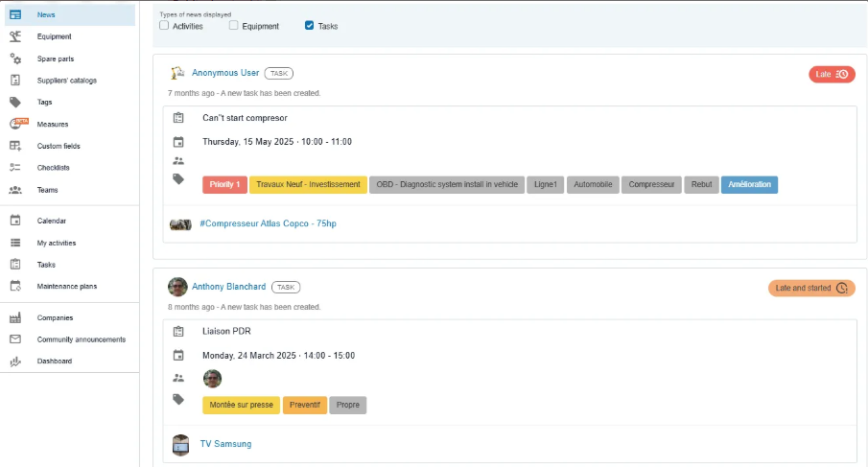Click the orange Late and started badge

(810, 288)
